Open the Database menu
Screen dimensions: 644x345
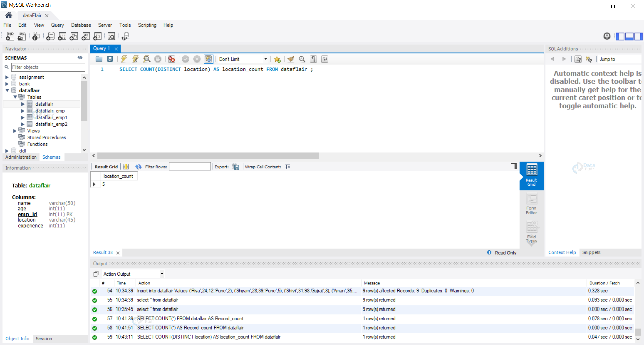[81, 25]
